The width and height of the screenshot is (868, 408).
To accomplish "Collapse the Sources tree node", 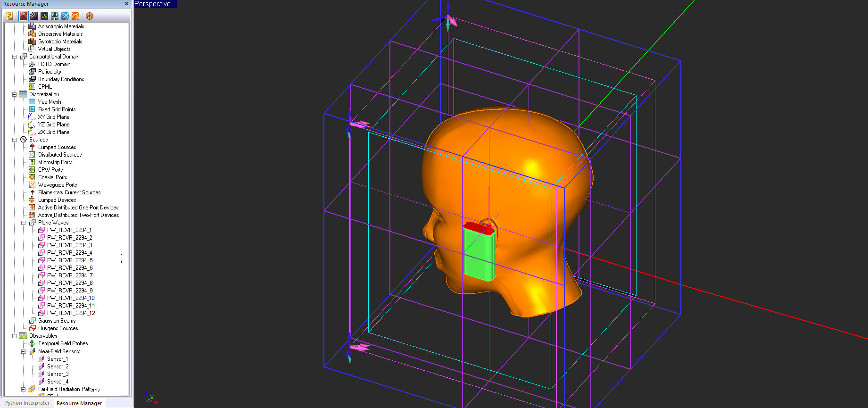I will coord(14,140).
